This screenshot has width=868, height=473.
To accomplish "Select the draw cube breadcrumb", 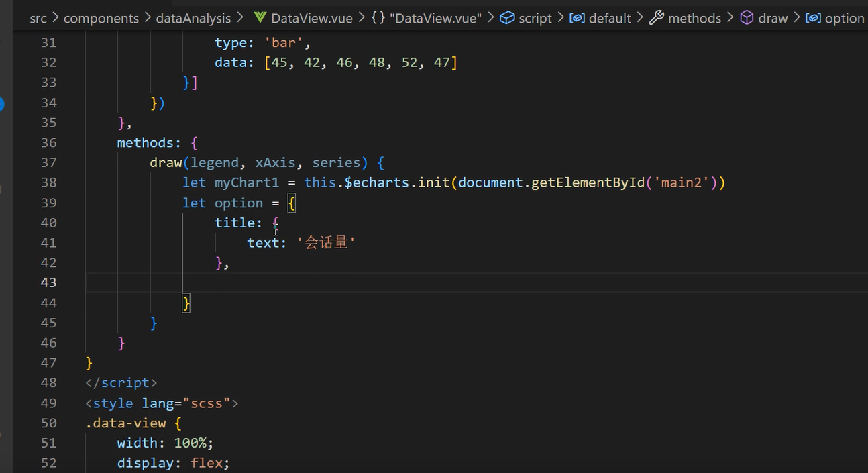I will [763, 18].
